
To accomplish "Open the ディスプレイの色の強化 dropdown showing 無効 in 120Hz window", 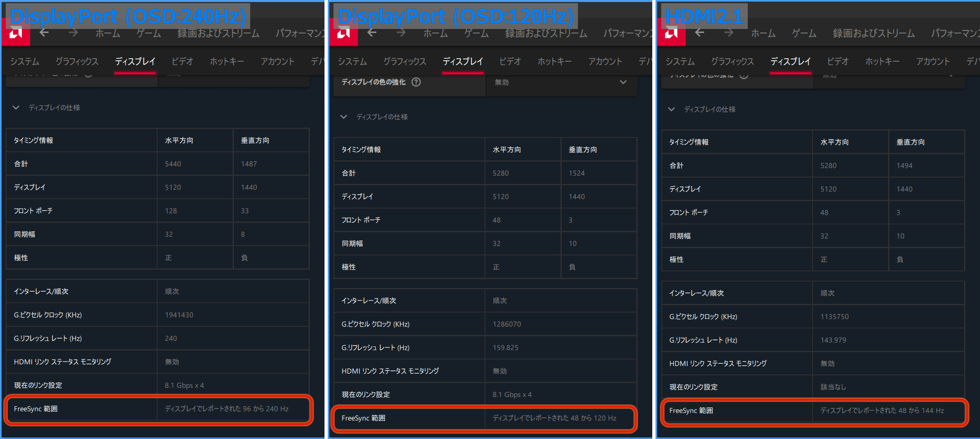I will (561, 82).
